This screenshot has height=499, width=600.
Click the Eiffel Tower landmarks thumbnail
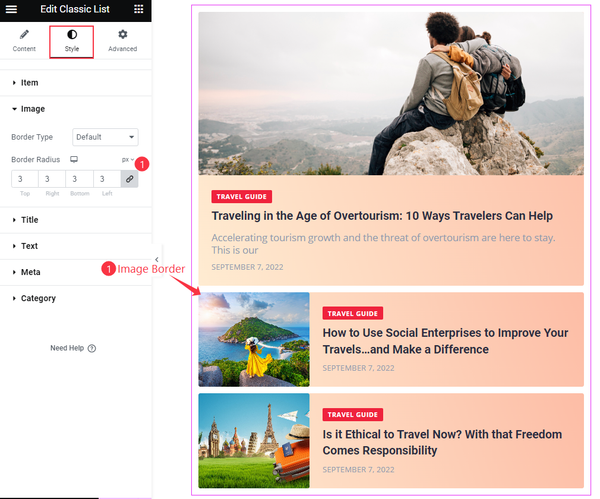pos(254,440)
